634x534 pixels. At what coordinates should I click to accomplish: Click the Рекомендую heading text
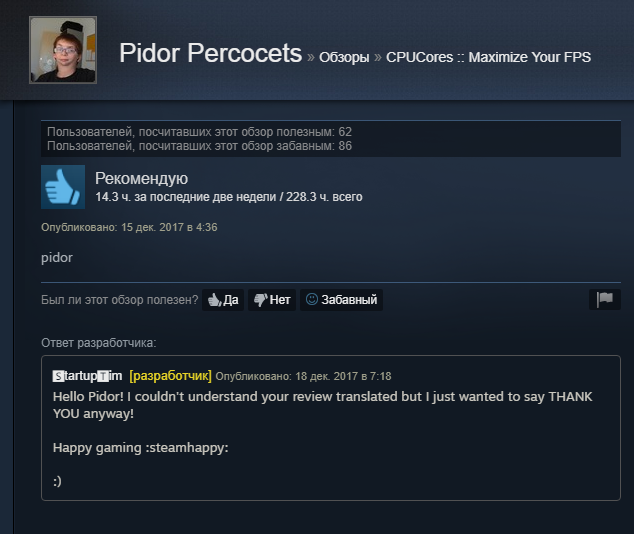point(142,178)
